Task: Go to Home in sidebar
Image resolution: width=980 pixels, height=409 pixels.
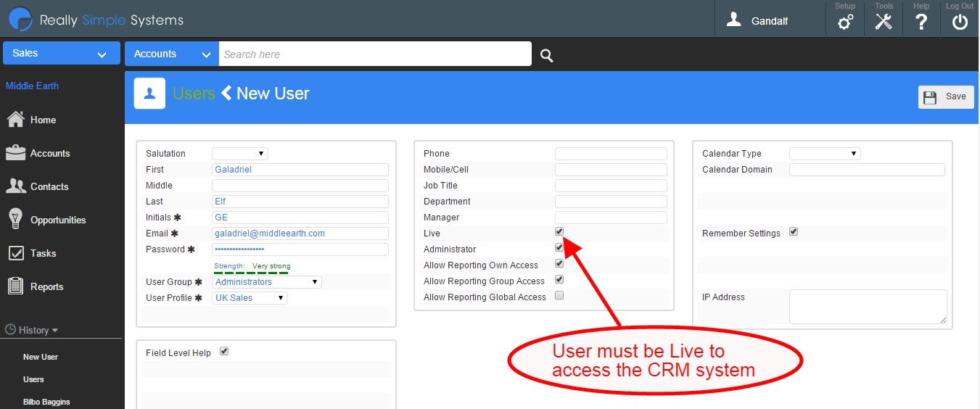Action: [44, 120]
